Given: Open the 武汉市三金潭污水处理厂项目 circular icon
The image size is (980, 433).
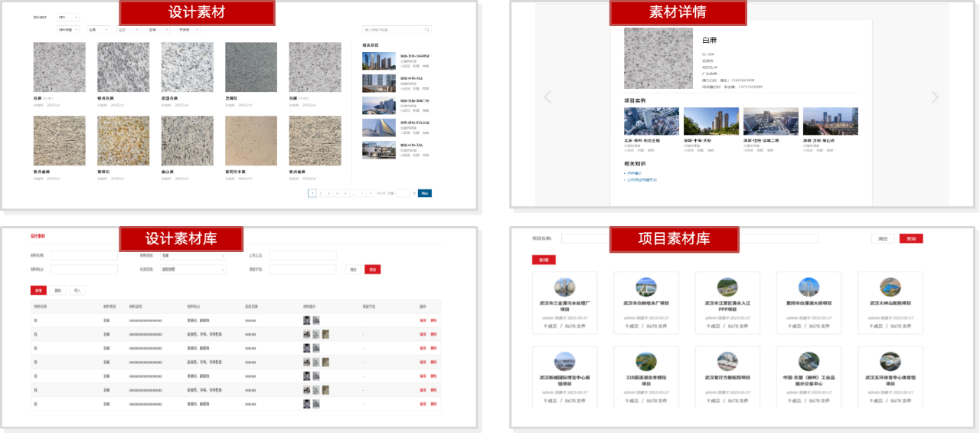Looking at the screenshot, I should point(564,287).
